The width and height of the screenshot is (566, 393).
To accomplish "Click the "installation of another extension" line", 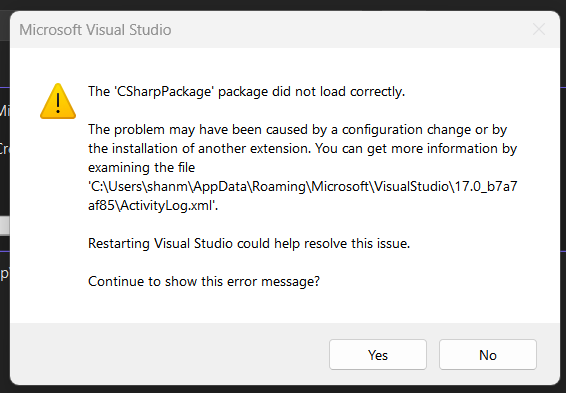I will click(x=302, y=148).
